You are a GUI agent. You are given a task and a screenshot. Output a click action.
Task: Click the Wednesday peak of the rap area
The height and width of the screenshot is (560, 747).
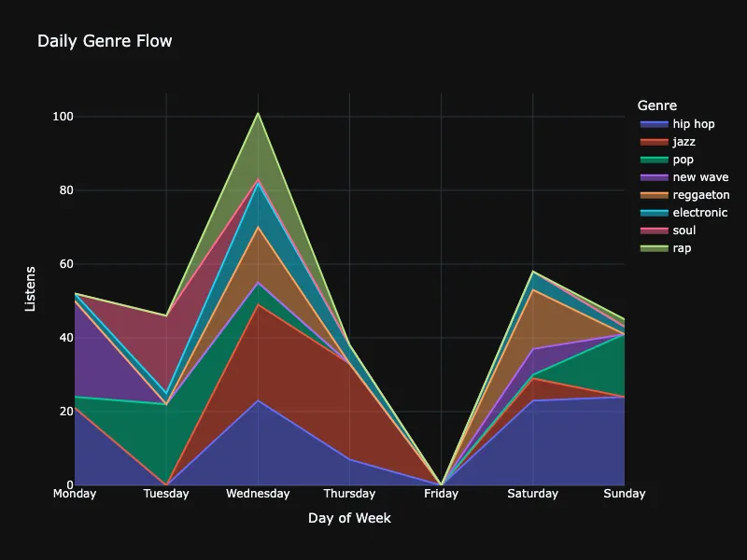pos(258,114)
